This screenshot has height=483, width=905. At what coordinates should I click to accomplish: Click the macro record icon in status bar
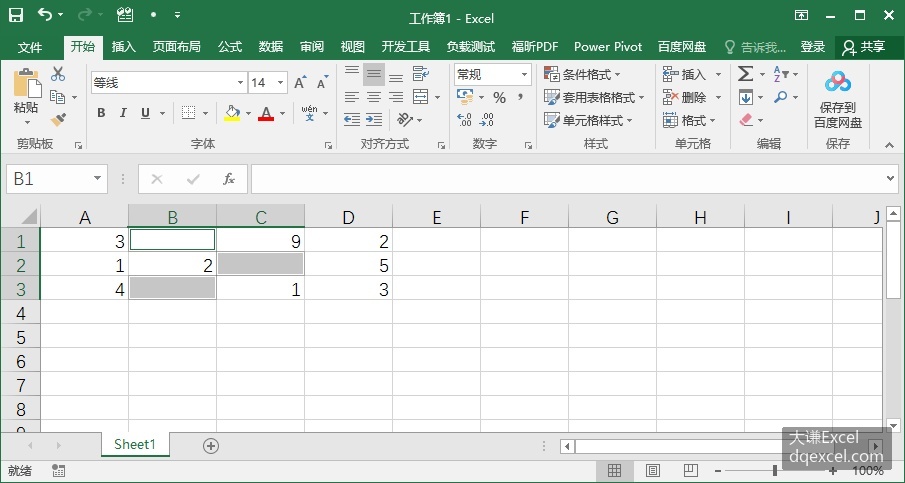pos(58,471)
